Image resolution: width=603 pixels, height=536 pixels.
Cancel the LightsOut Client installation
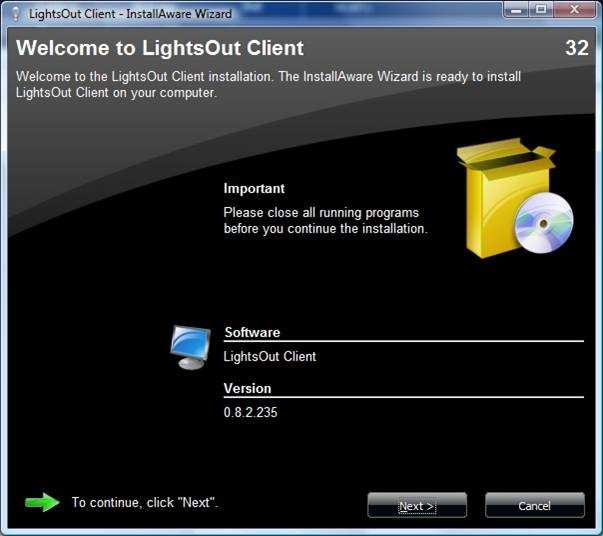[535, 506]
